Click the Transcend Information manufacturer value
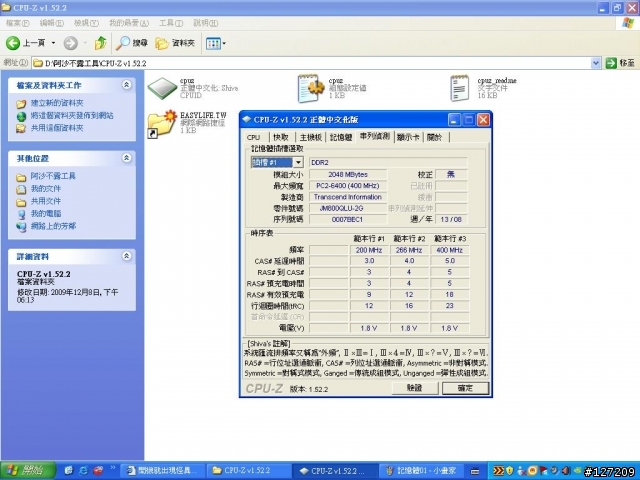 click(348, 197)
